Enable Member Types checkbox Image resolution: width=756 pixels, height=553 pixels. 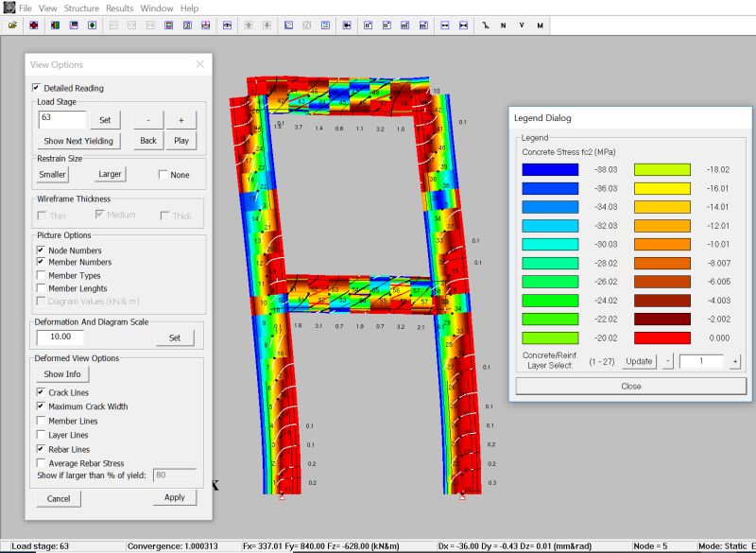[41, 275]
